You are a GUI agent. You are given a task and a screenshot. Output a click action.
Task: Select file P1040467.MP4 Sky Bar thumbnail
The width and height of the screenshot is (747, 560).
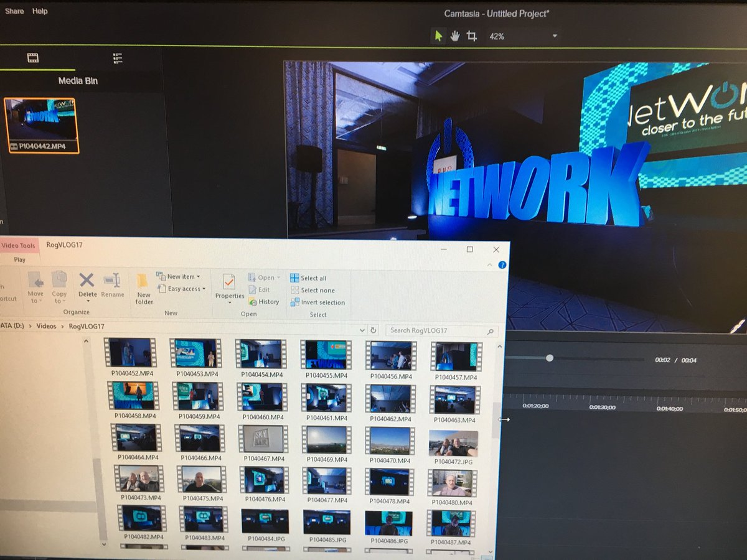tap(263, 443)
